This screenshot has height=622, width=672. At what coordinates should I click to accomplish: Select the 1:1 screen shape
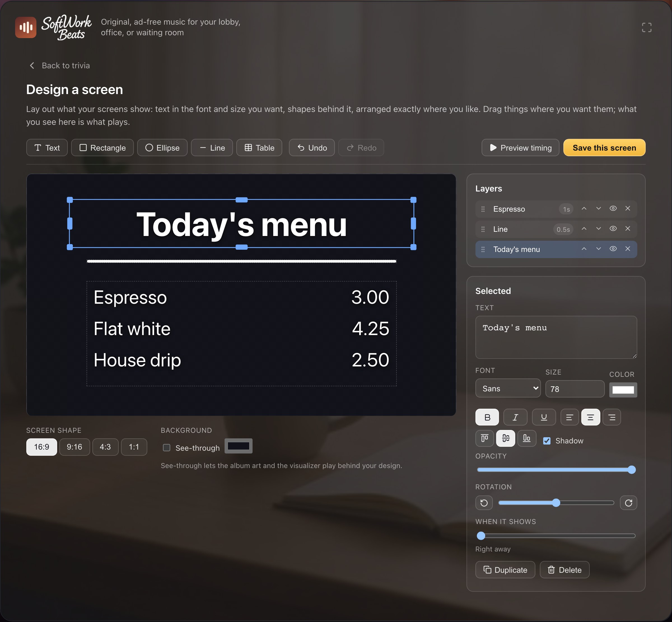134,447
